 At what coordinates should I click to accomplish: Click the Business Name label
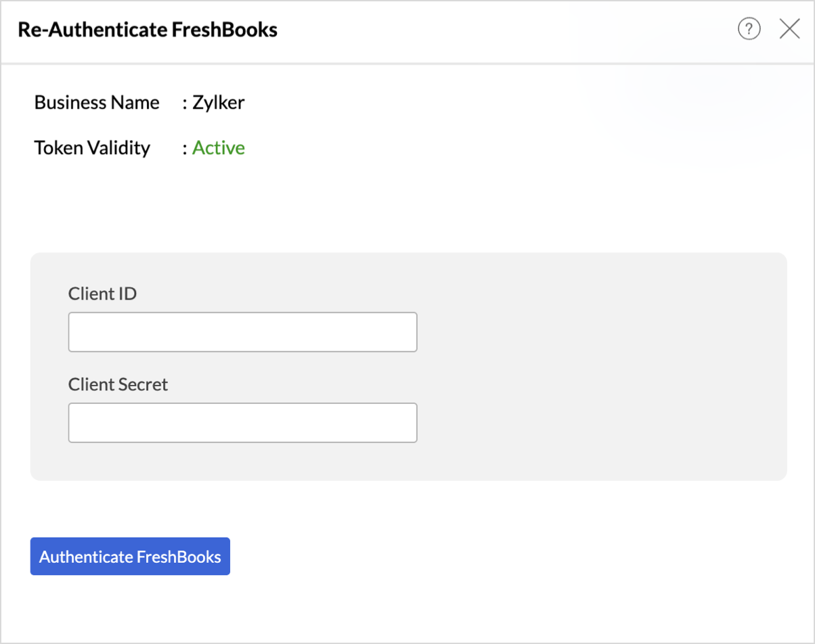point(97,103)
